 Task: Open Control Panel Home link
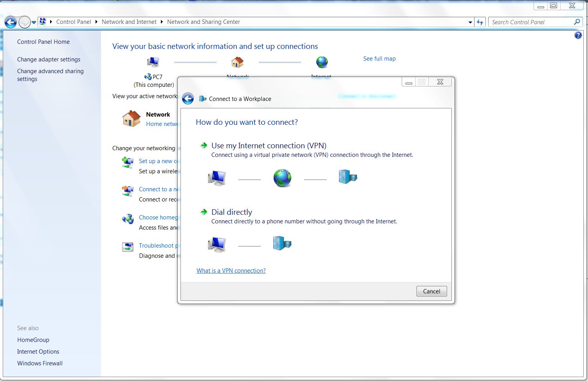[43, 42]
